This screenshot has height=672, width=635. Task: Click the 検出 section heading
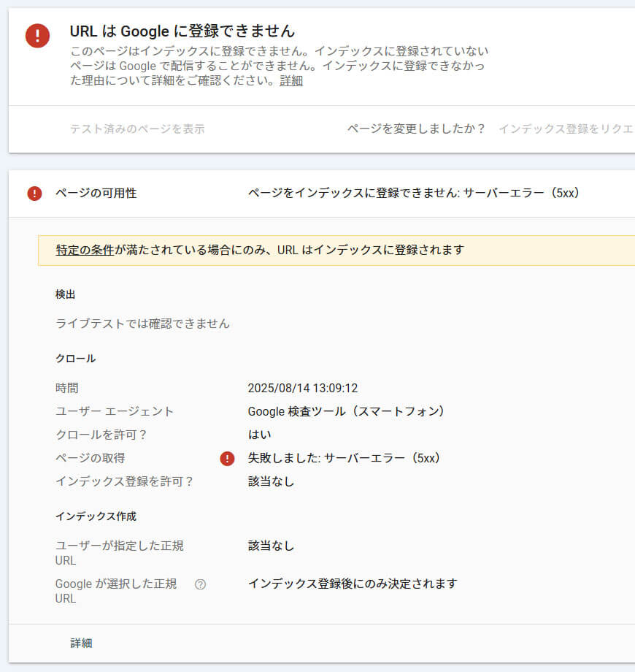(66, 294)
